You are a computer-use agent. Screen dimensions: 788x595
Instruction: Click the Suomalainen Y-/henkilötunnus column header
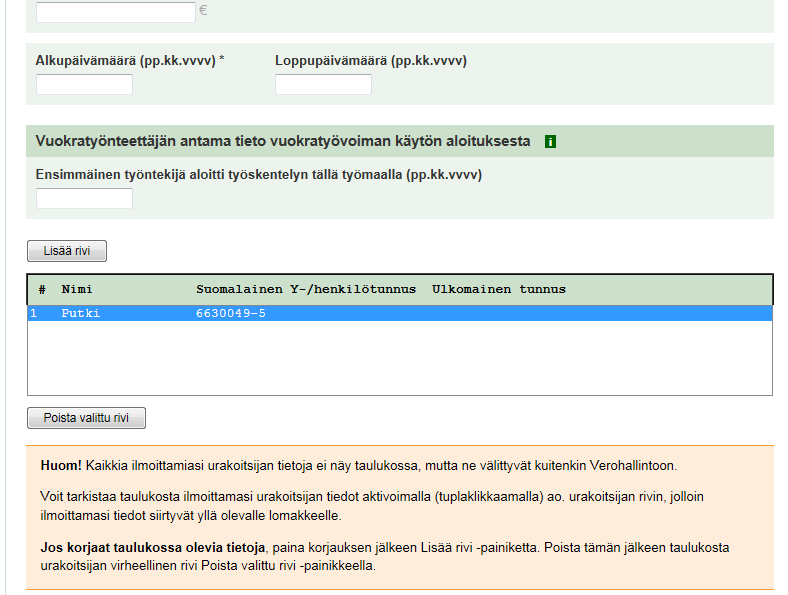(306, 289)
